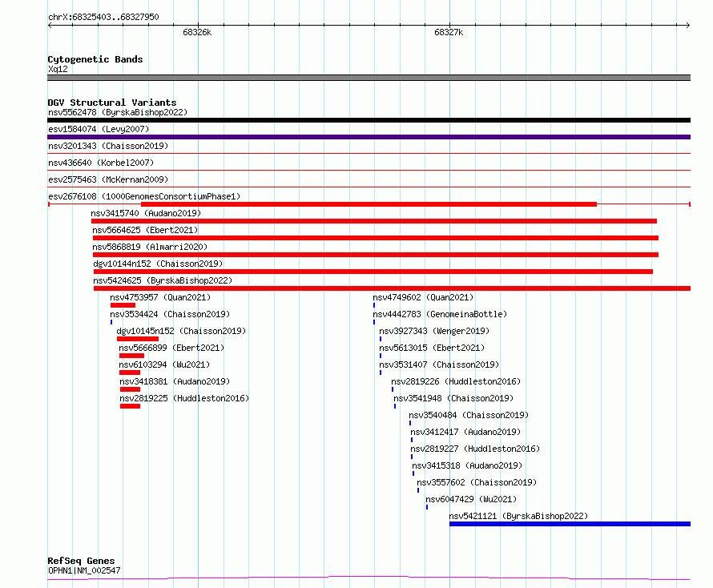Click nsv4749602 (Quan2021) label
713x588 pixels.
423,297
